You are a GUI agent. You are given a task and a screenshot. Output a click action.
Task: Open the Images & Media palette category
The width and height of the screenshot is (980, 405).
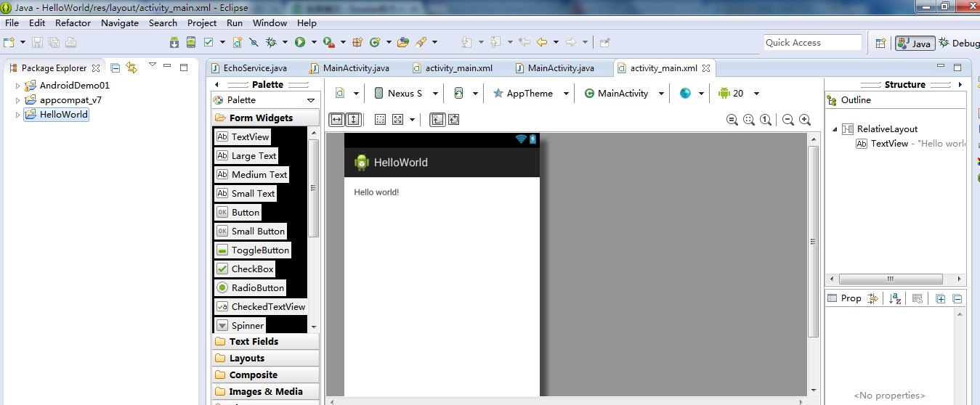[265, 391]
